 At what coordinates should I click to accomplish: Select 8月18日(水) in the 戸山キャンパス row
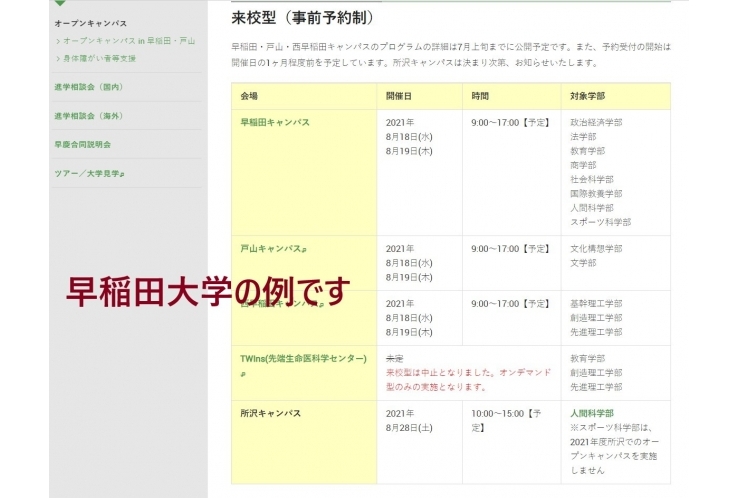coord(409,263)
